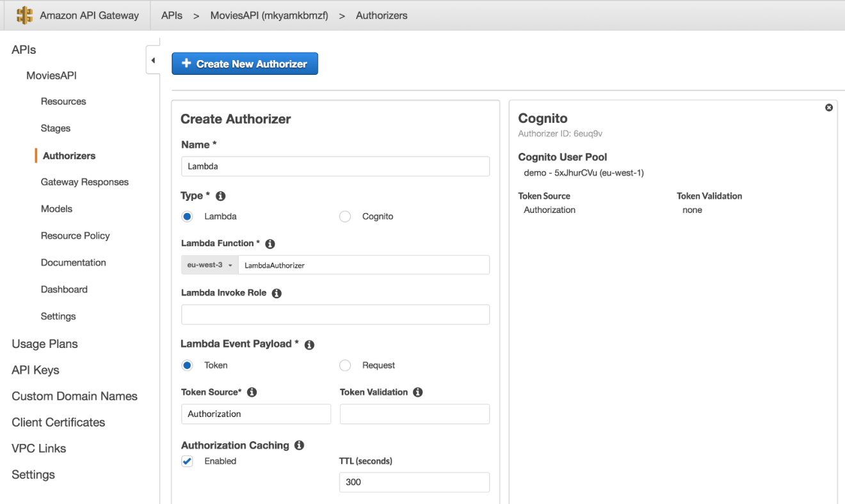Open Resource Policy in the sidebar

pos(75,236)
